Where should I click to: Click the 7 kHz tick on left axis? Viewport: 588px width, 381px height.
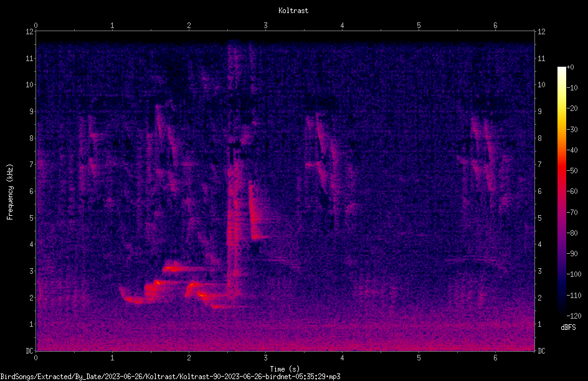coord(31,165)
